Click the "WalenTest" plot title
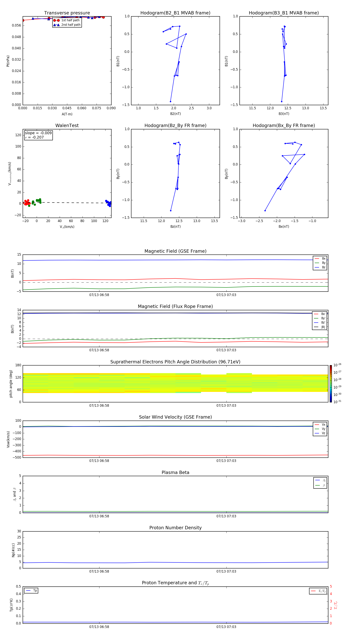 (x=67, y=125)
